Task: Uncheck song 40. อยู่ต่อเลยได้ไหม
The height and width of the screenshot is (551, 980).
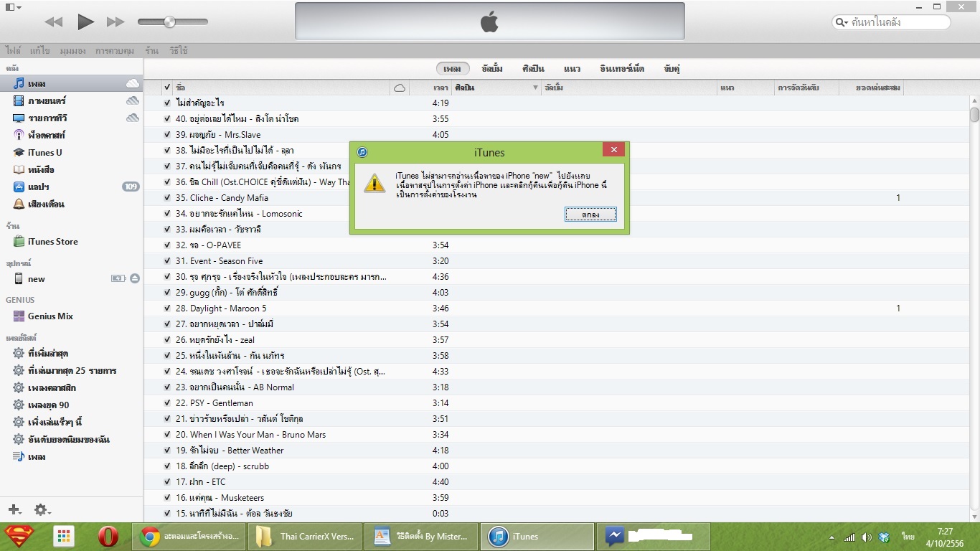Action: click(167, 119)
